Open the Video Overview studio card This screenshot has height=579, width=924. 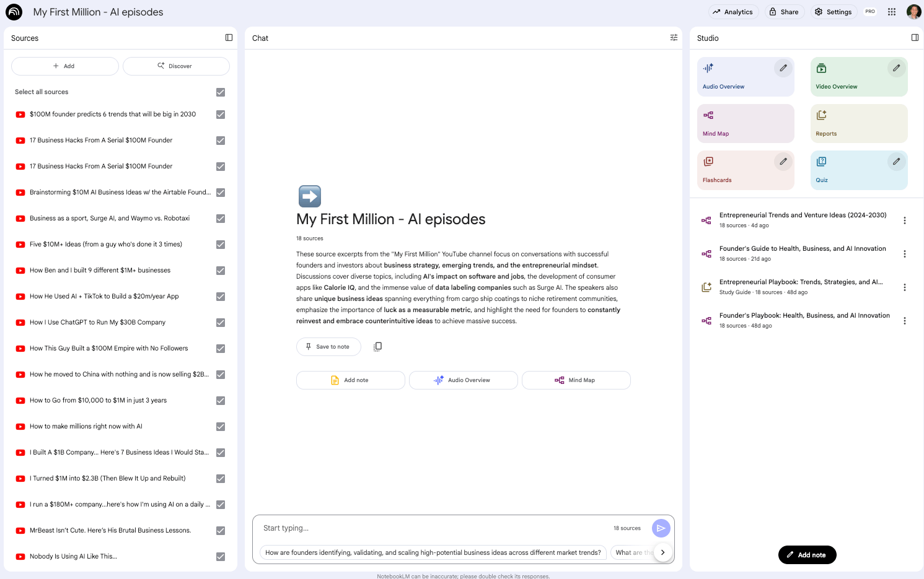pyautogui.click(x=859, y=77)
